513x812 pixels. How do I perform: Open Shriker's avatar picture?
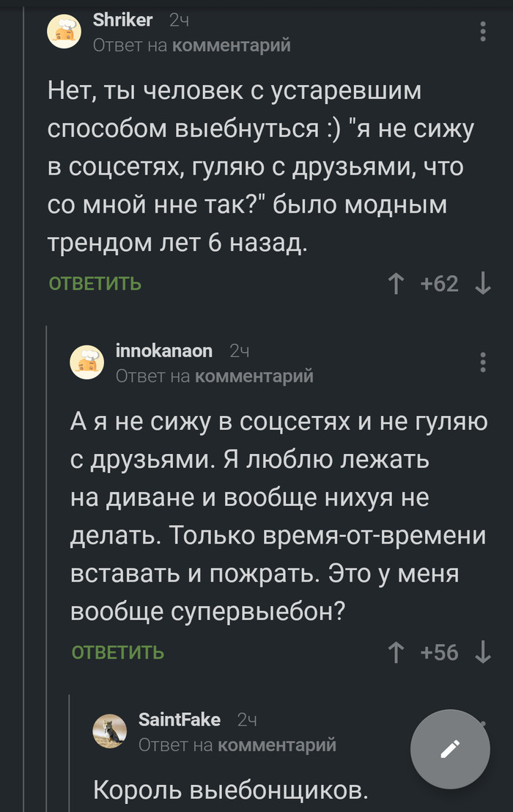coord(65,32)
